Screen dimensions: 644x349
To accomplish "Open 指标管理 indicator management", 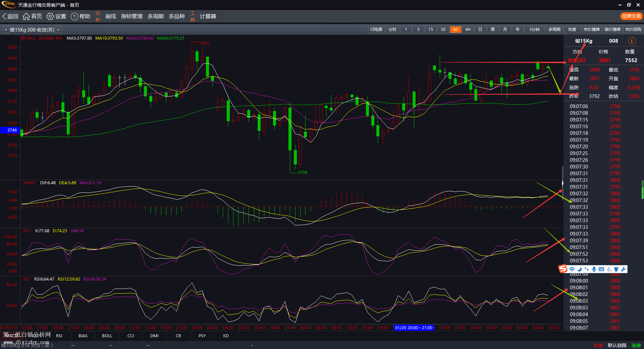I will tap(131, 16).
